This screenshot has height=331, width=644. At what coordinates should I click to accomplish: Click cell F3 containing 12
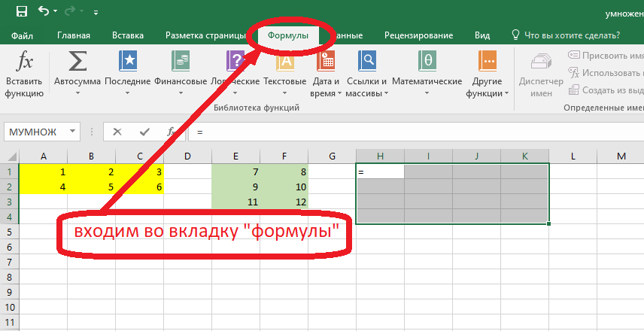tap(284, 202)
